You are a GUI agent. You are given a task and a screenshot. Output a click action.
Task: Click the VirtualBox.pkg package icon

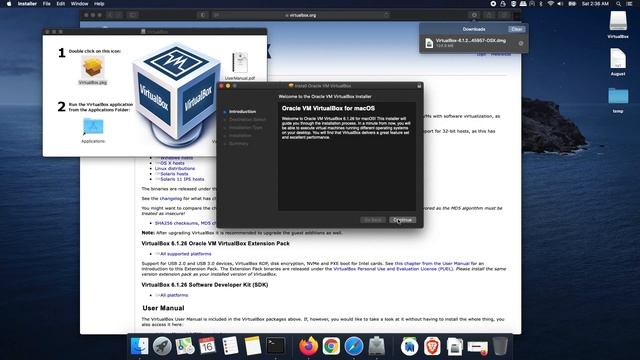93,67
